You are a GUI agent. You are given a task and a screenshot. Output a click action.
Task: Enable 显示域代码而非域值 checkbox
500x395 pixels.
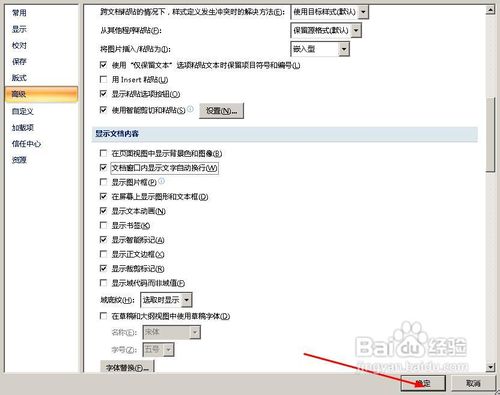pyautogui.click(x=103, y=283)
